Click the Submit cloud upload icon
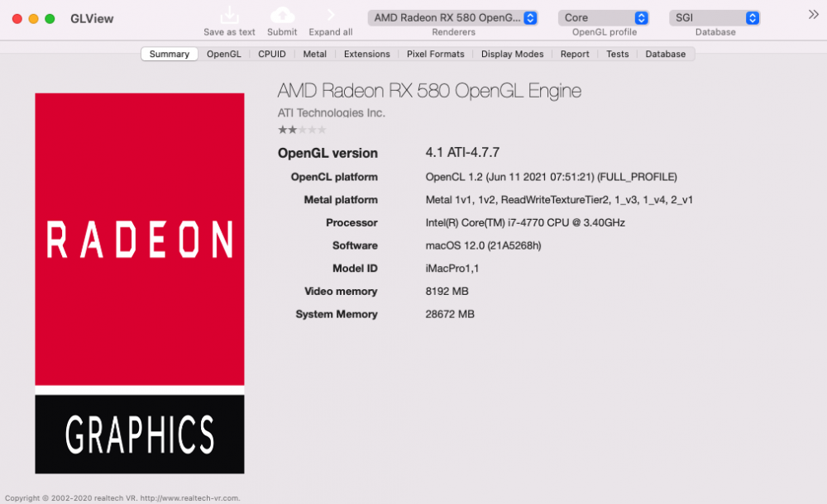This screenshot has height=504, width=827. pyautogui.click(x=282, y=15)
